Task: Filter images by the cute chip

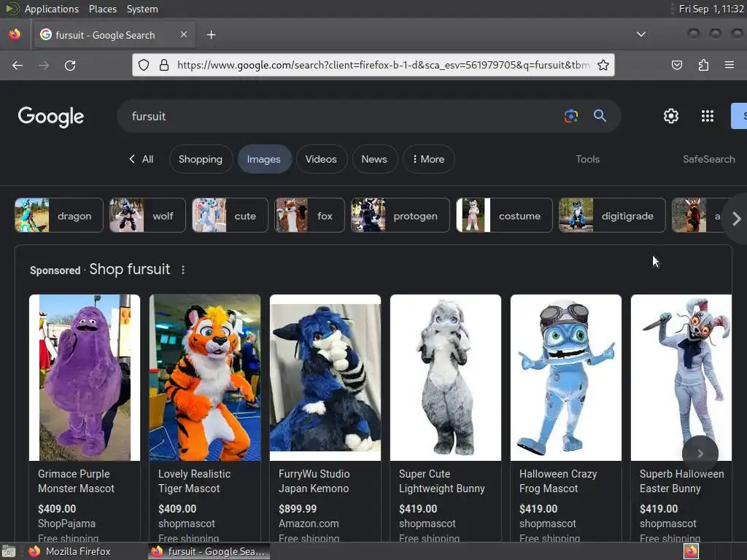Action: (230, 215)
